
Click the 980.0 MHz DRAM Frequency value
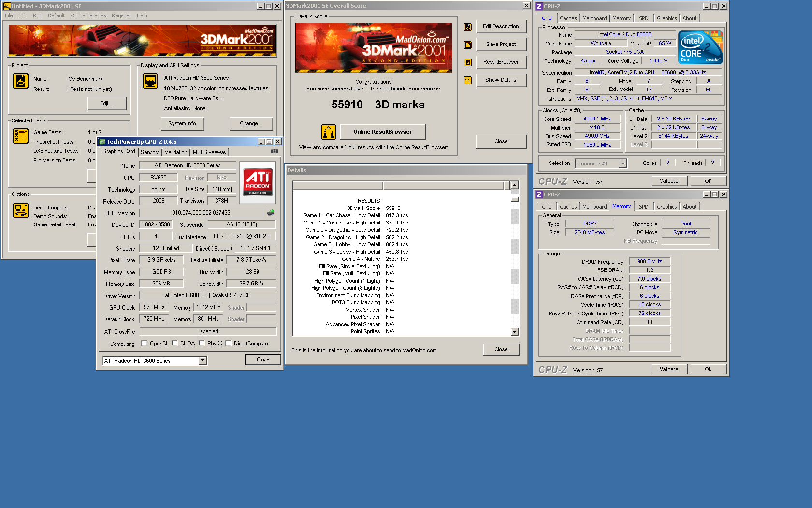pos(650,261)
